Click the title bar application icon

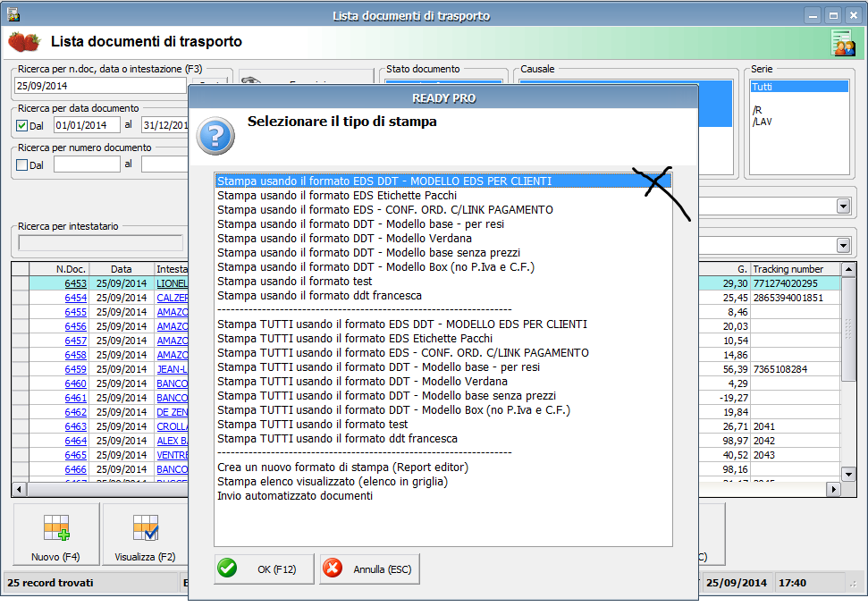pyautogui.click(x=13, y=14)
